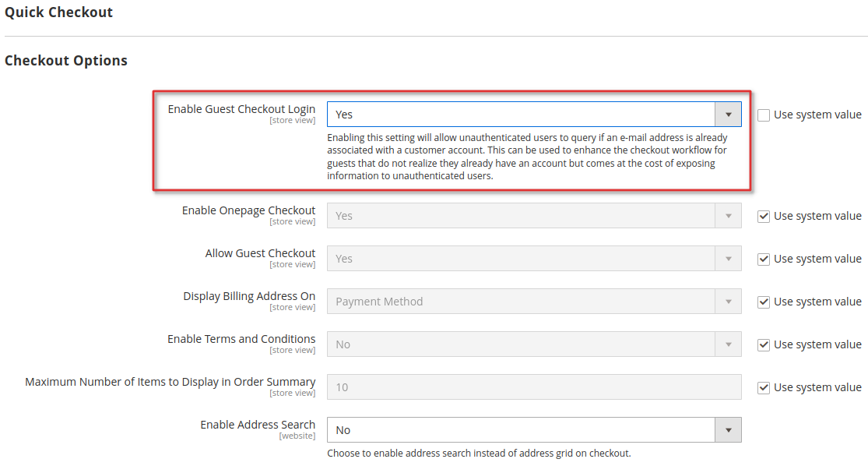The width and height of the screenshot is (868, 466).
Task: Uncheck Use system value for Maximum Number of Items
Action: click(764, 387)
